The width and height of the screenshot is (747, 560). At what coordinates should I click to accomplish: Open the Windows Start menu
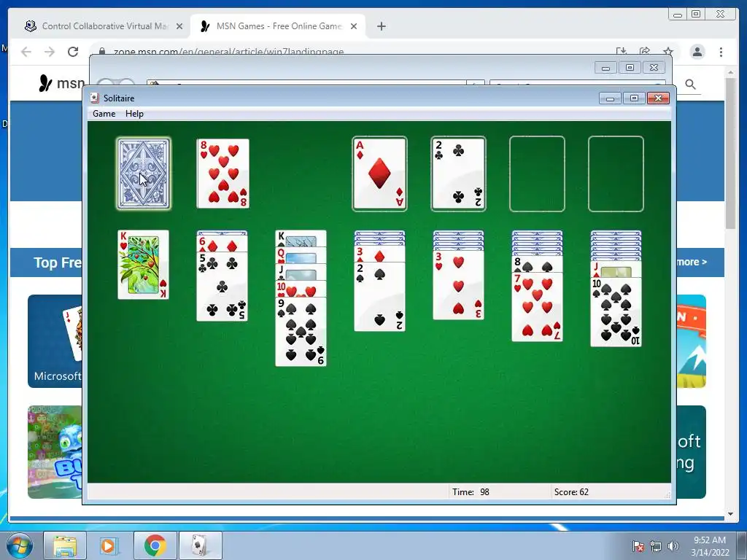coord(20,545)
